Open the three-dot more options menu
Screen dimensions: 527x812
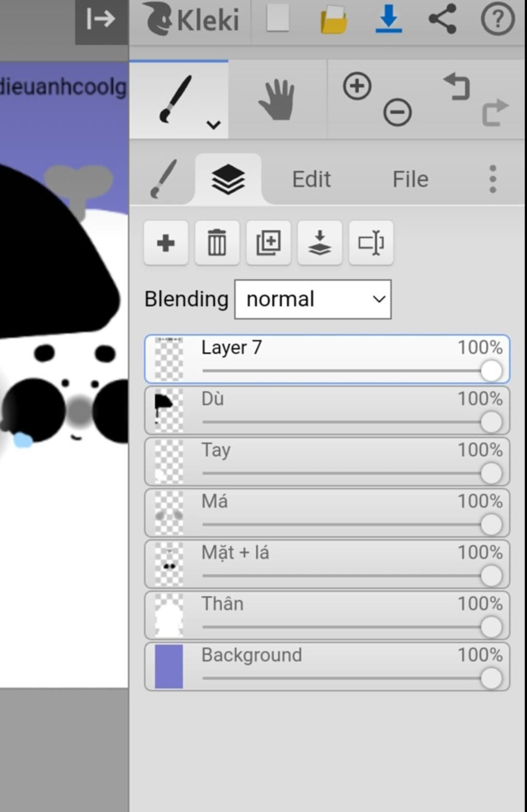coord(493,179)
